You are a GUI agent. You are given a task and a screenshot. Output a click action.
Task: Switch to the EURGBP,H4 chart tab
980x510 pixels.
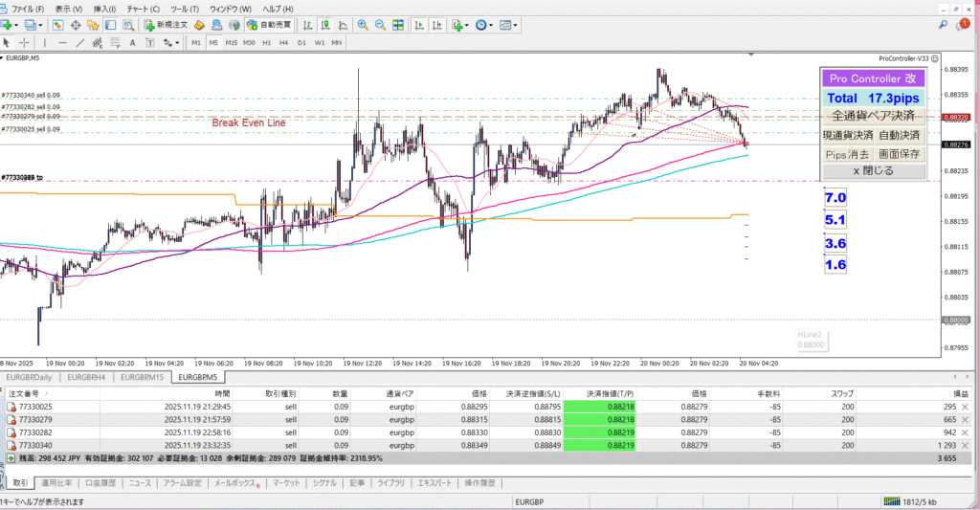pyautogui.click(x=87, y=378)
